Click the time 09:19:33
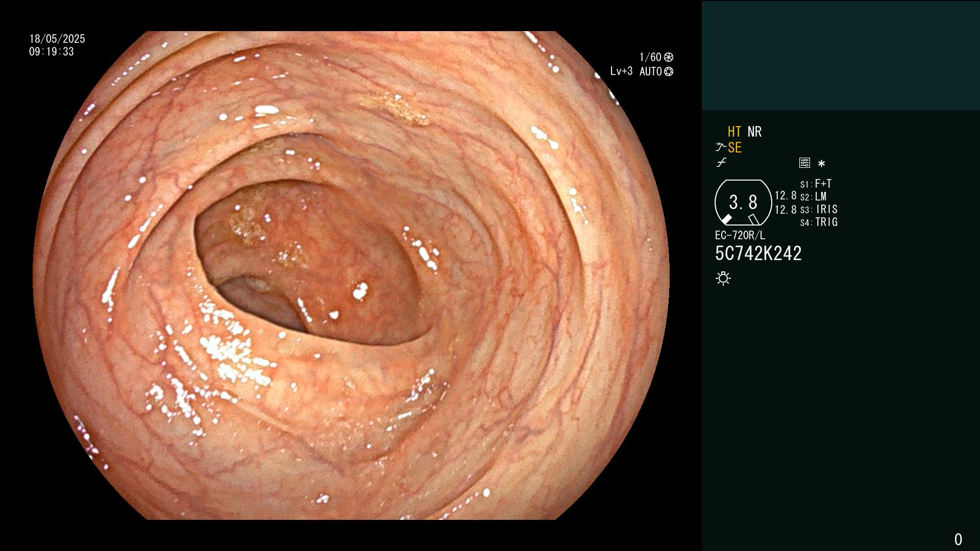This screenshot has height=551, width=980. click(52, 52)
